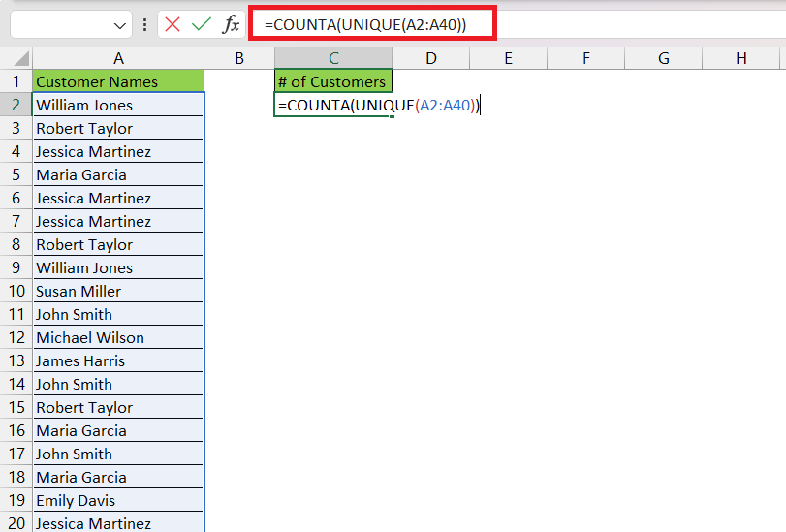Select row 7 header
This screenshot has height=532, width=786.
[16, 221]
